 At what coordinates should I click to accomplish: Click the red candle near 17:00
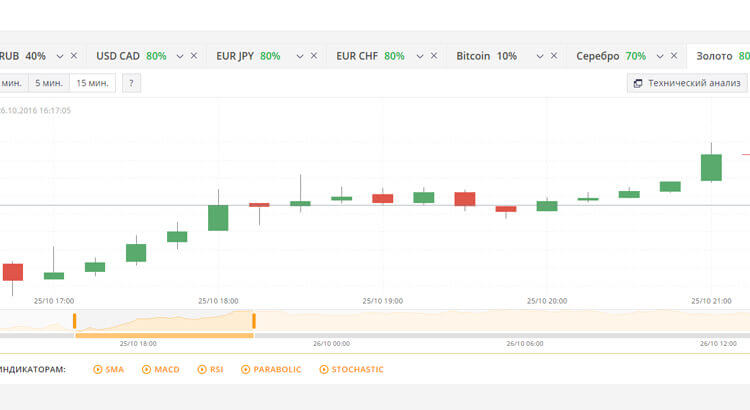[x=13, y=272]
